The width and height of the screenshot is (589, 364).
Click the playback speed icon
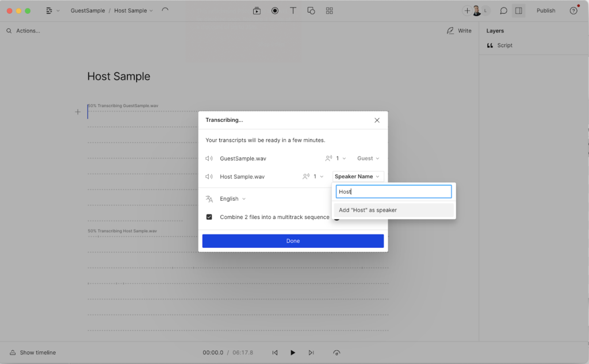coord(336,352)
